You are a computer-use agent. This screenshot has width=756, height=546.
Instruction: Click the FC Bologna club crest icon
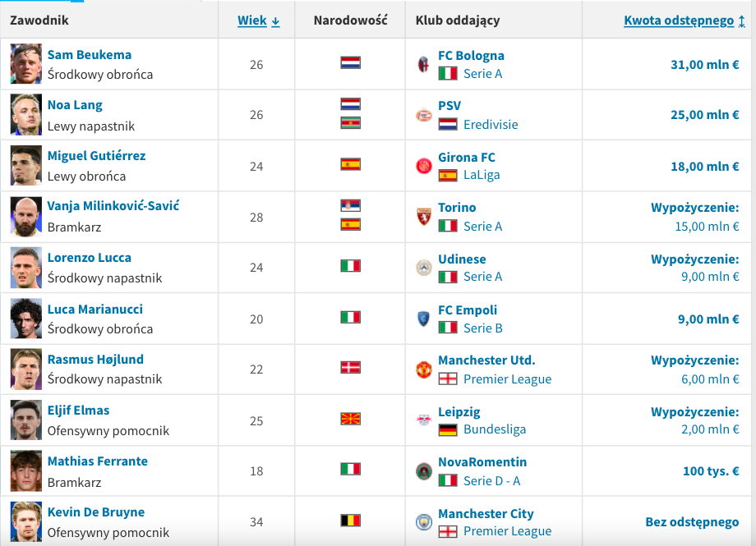pos(423,64)
